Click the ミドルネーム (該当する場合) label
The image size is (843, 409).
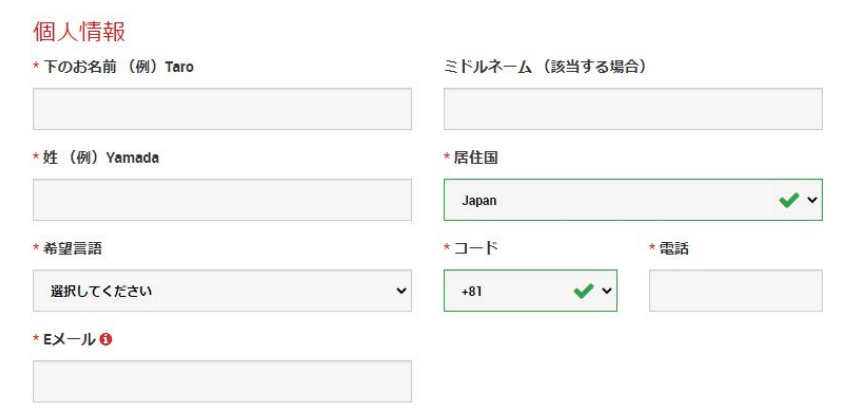click(x=545, y=67)
